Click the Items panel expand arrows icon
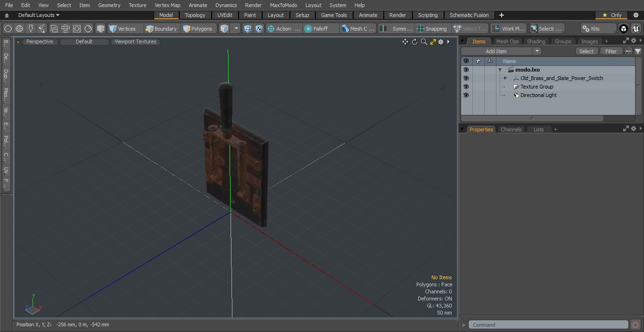This screenshot has width=644, height=332. coord(626,41)
